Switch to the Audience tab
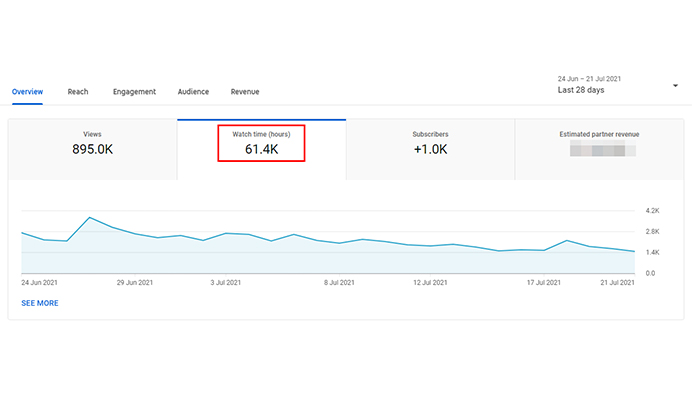The width and height of the screenshot is (692, 399). [x=193, y=92]
